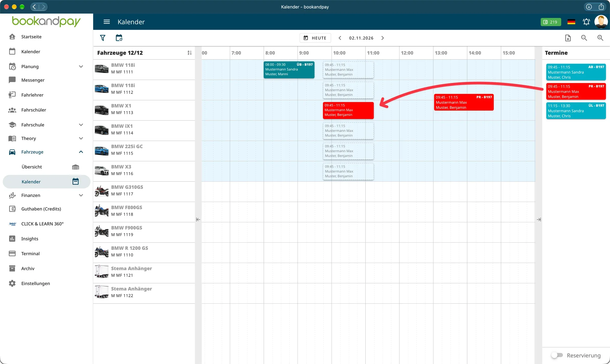This screenshot has width=610, height=364.
Task: Switch language via German flag icon
Action: (x=571, y=22)
